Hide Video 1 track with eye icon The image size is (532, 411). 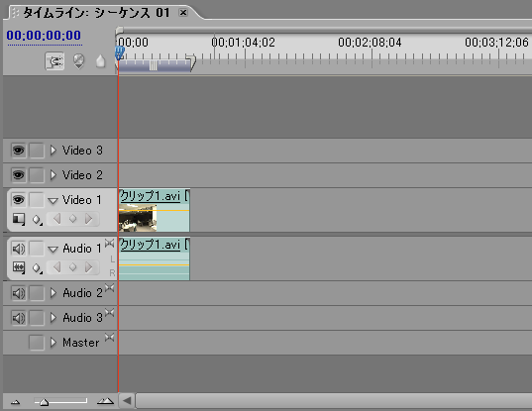[18, 200]
